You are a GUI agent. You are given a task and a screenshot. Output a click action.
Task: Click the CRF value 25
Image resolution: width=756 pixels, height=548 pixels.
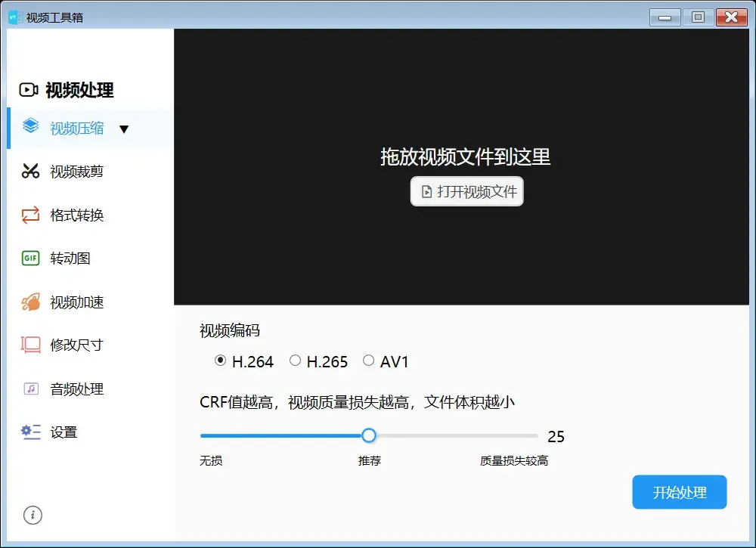click(556, 437)
